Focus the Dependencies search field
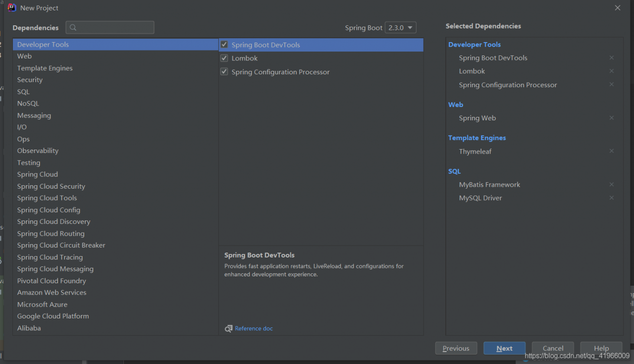 (x=110, y=28)
